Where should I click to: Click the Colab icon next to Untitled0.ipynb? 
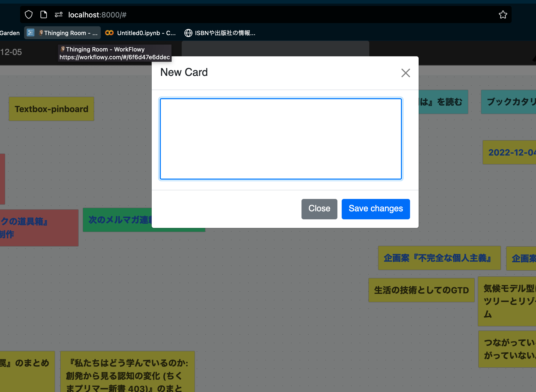coord(109,33)
